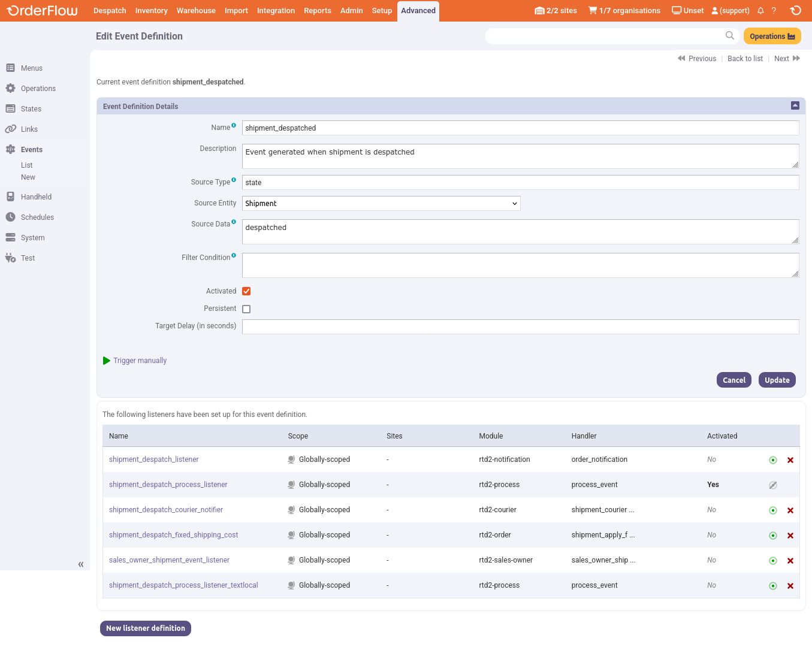812x659 pixels.
Task: Click the info icon next to Source Type
Action: 234,180
